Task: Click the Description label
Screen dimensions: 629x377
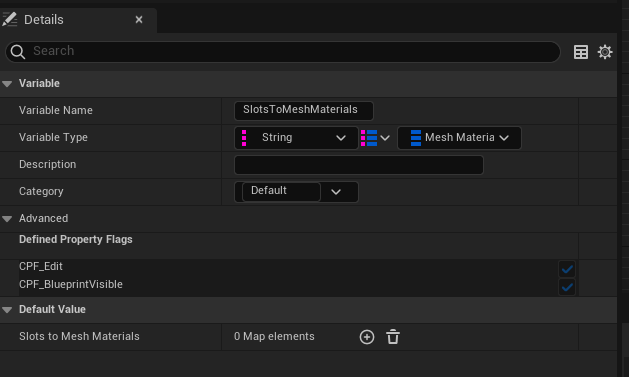Action: [x=47, y=164]
